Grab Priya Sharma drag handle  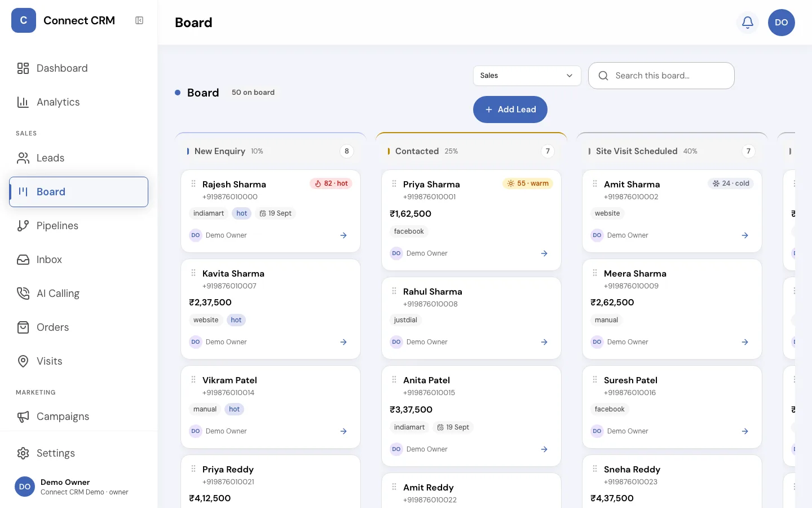click(x=394, y=183)
